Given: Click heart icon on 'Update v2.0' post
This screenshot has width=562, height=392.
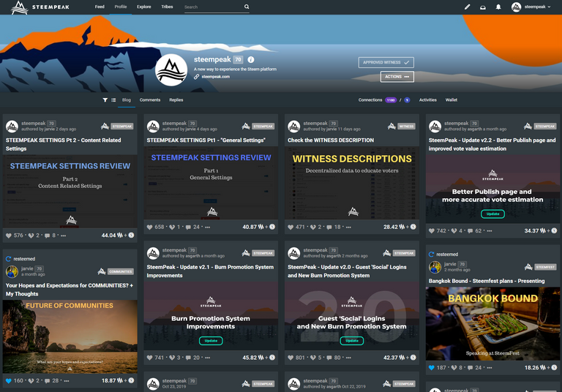Looking at the screenshot, I should pyautogui.click(x=291, y=358).
